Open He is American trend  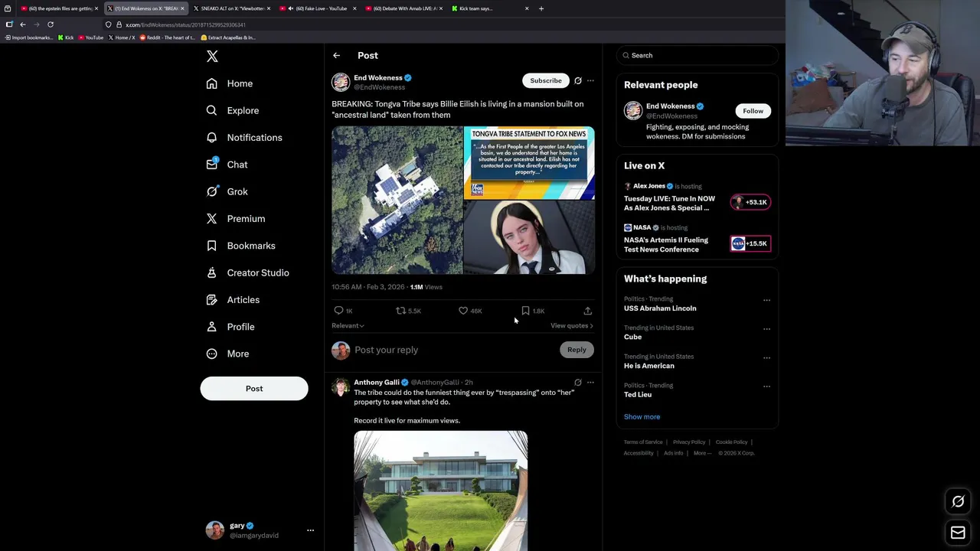(x=649, y=366)
